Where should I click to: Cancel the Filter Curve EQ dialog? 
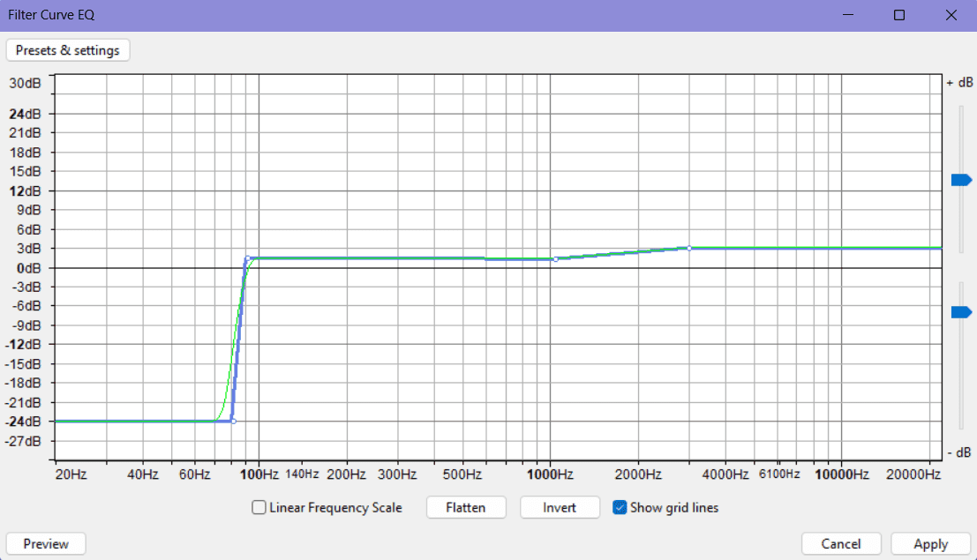[841, 544]
